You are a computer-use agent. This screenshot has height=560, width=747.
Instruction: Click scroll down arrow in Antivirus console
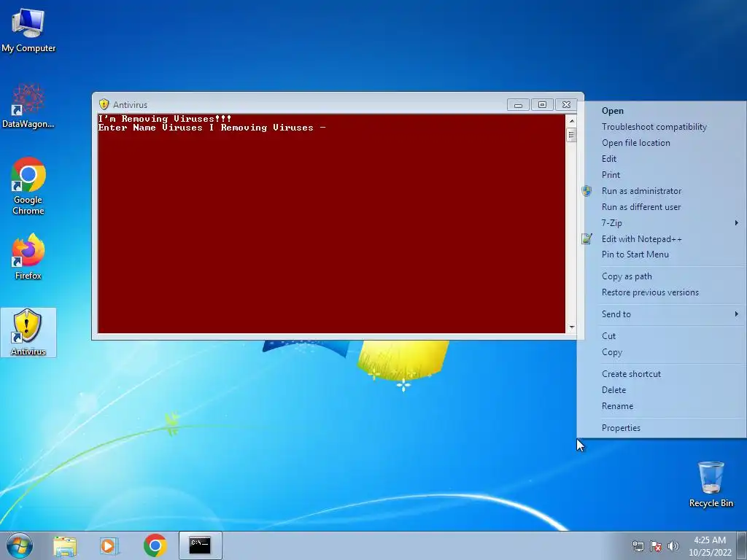coord(572,327)
